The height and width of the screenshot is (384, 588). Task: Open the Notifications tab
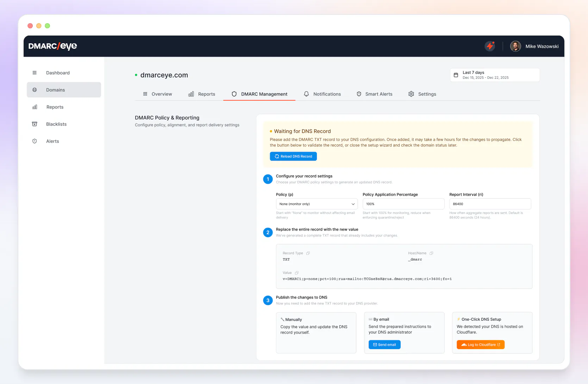click(322, 94)
